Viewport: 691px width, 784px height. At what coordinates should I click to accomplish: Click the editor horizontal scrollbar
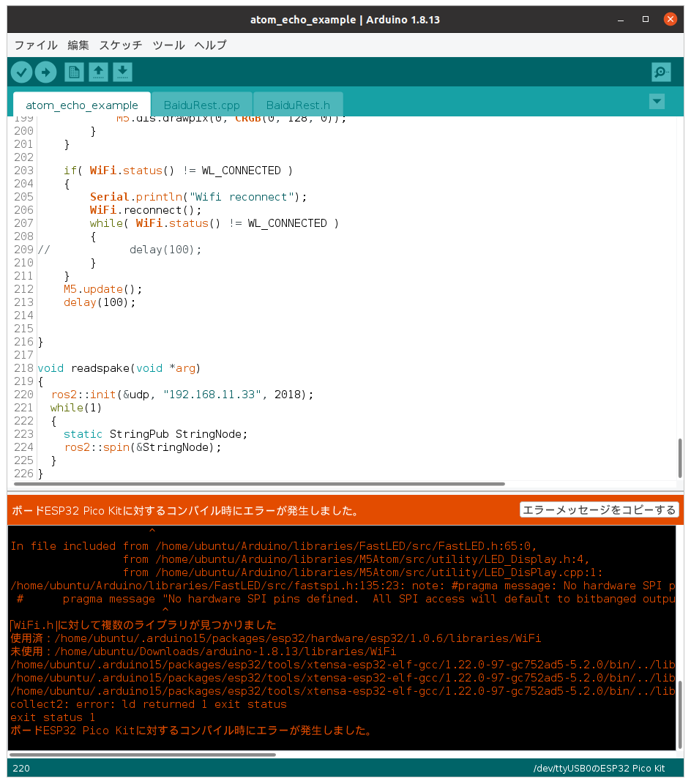[259, 484]
